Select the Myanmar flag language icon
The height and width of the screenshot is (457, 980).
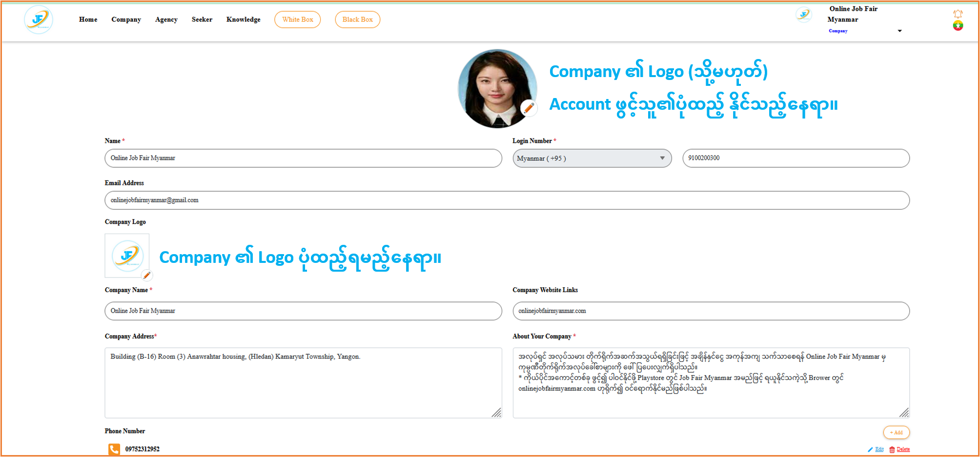pyautogui.click(x=958, y=26)
